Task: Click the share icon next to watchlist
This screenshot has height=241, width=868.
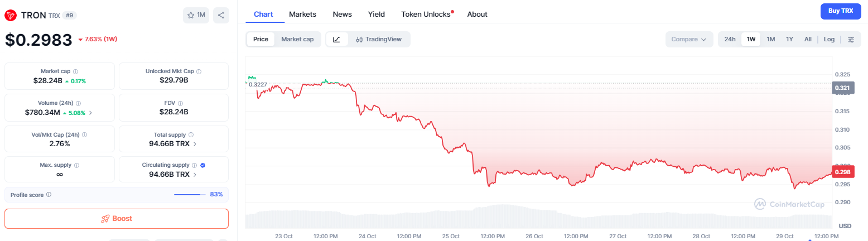Action: tap(221, 15)
